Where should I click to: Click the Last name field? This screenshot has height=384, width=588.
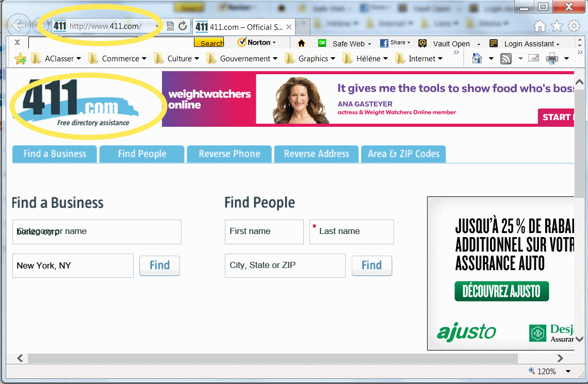(352, 232)
